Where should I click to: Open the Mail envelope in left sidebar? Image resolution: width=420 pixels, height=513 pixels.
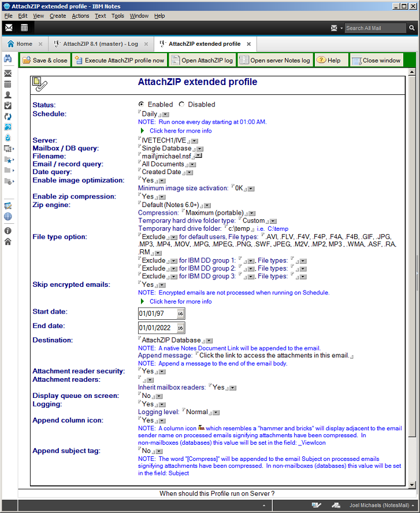[x=8, y=73]
